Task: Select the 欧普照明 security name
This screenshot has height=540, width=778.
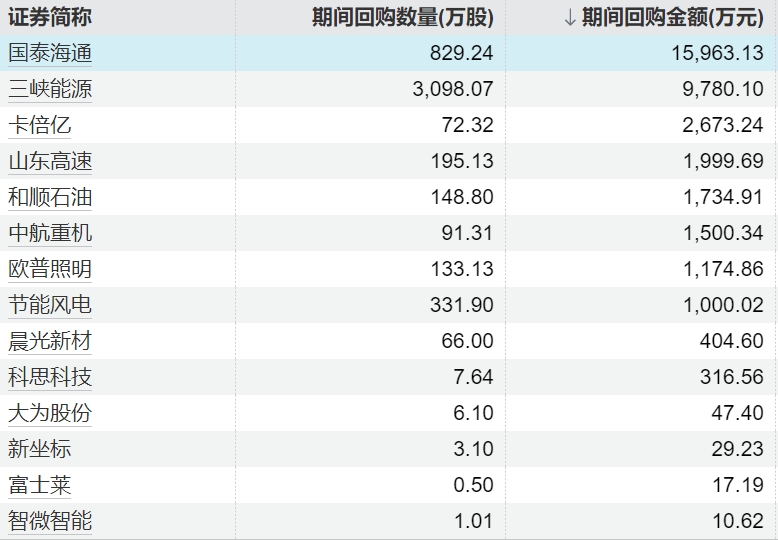Action: click(x=50, y=270)
